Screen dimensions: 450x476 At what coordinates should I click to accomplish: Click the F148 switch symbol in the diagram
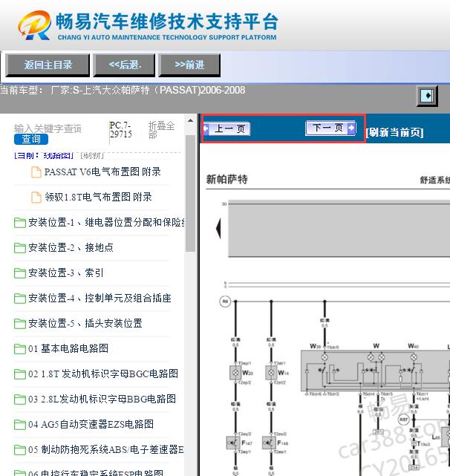pos(269,443)
